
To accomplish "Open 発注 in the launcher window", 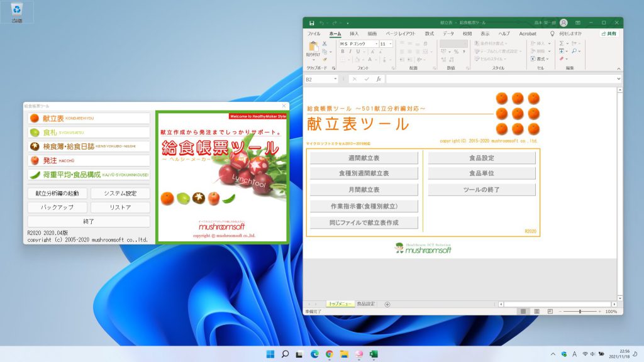I will 89,160.
